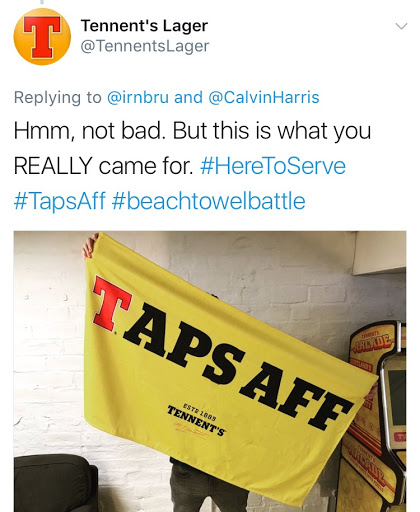420x512 pixels.
Task: Click the Arcade sign on the machine
Action: coord(373,344)
